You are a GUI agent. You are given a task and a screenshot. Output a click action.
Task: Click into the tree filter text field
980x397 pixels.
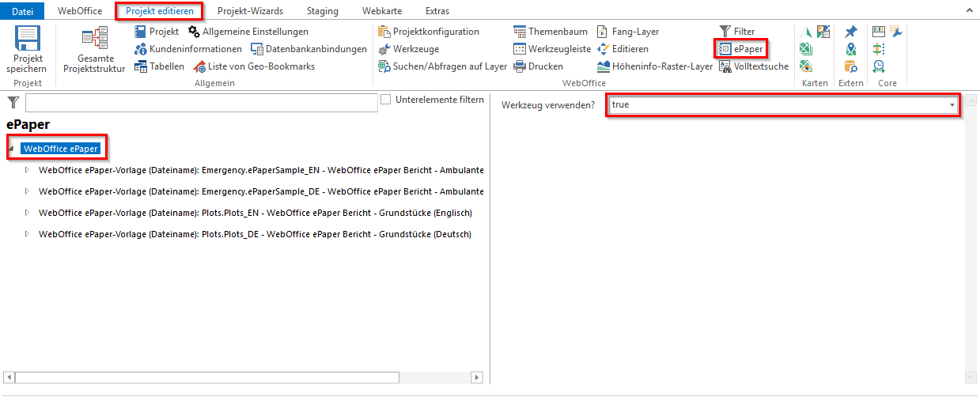click(202, 103)
